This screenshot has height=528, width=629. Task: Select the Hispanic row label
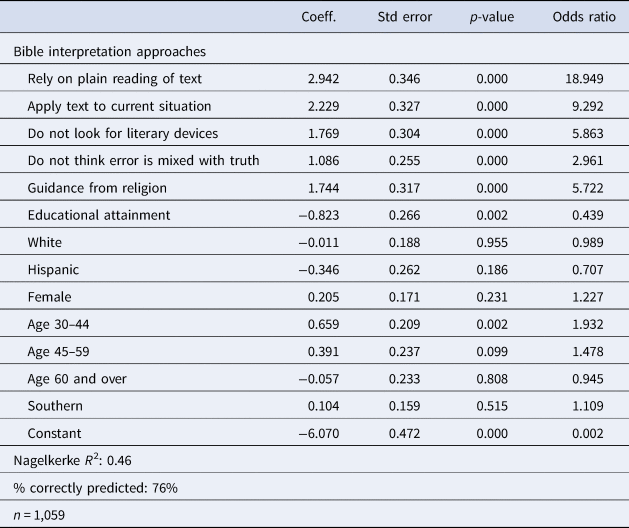54,268
